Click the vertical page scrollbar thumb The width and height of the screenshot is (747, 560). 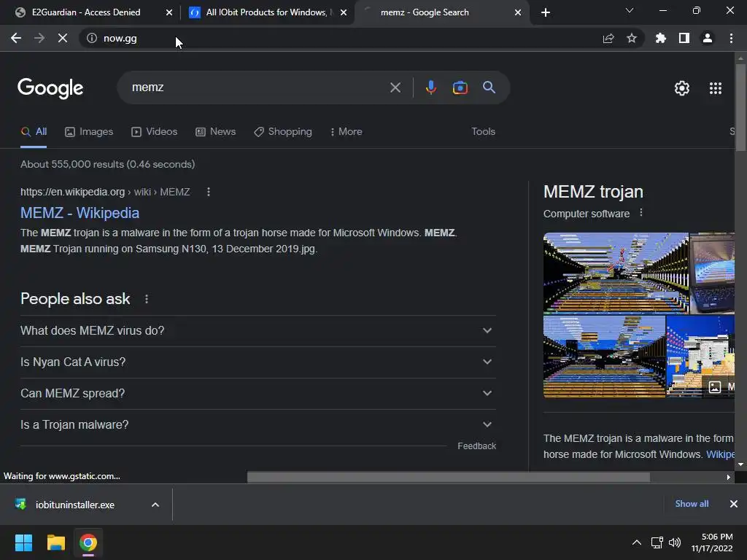[x=740, y=108]
